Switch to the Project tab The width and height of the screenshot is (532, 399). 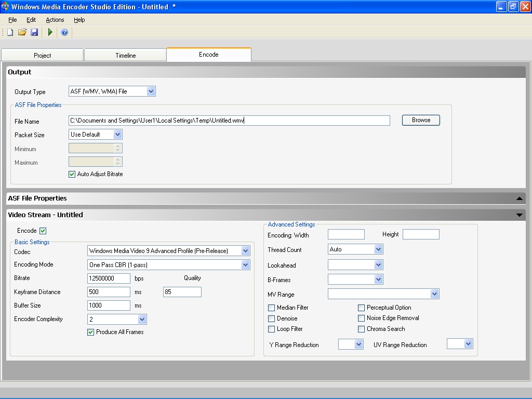point(43,55)
